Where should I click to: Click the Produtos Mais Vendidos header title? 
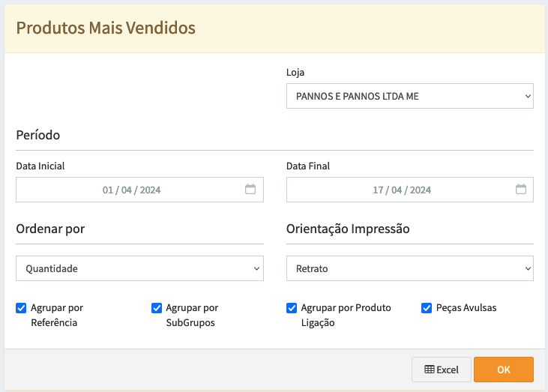click(106, 28)
